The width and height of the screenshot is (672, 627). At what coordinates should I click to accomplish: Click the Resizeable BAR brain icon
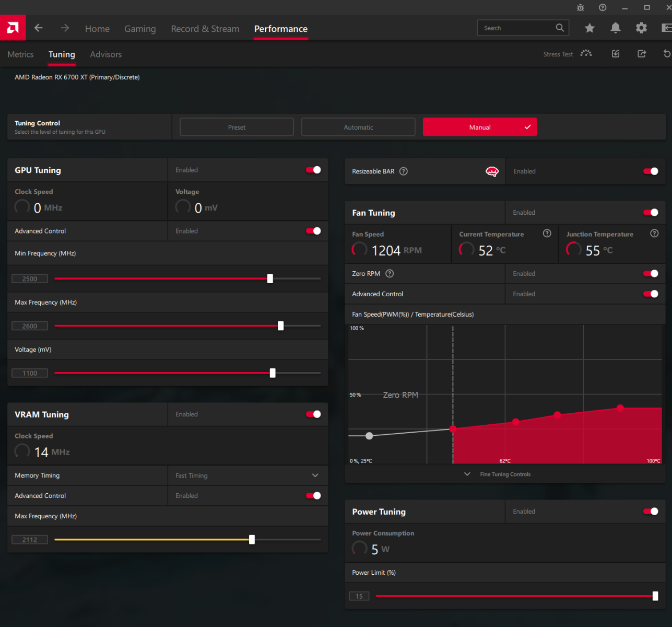pyautogui.click(x=492, y=171)
